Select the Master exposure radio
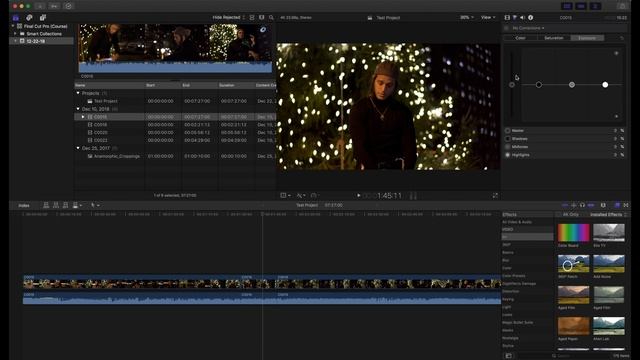Screen dimensions: 640x360 (x=508, y=131)
